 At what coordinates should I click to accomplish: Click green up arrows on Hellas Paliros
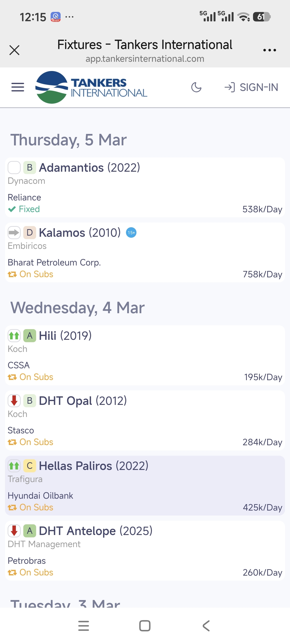pos(14,466)
